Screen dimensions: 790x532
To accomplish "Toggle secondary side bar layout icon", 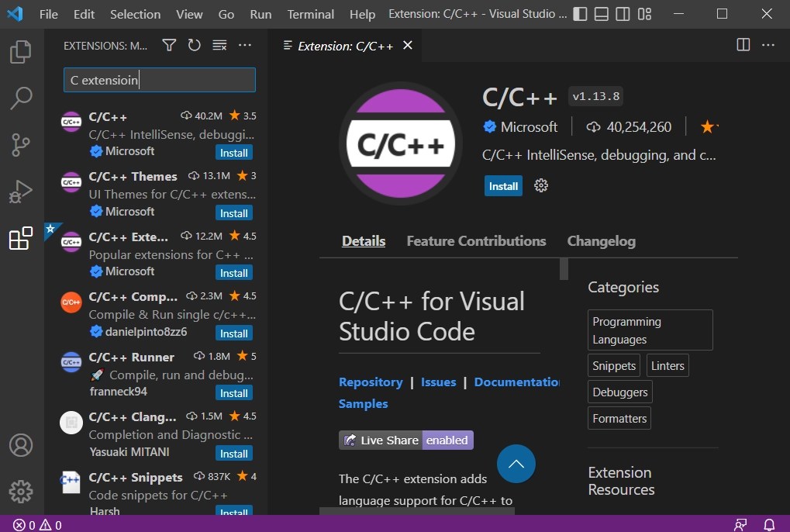I will (x=623, y=14).
